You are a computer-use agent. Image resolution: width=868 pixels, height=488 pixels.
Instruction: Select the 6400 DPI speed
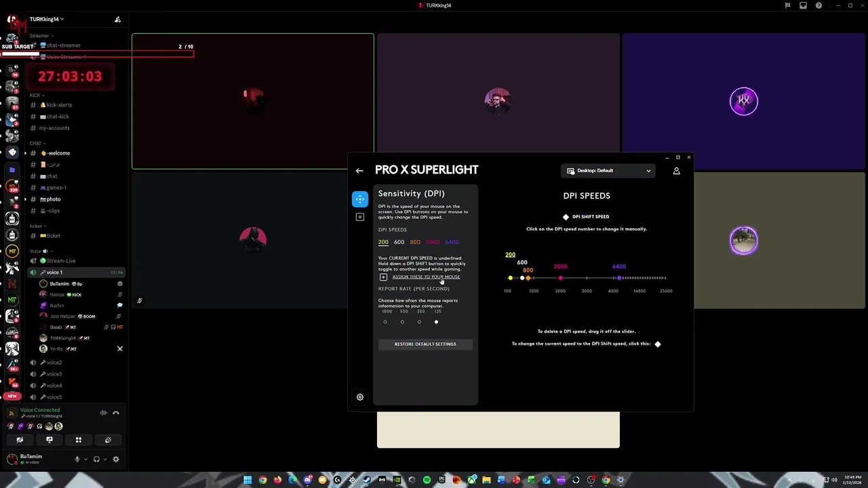point(452,242)
